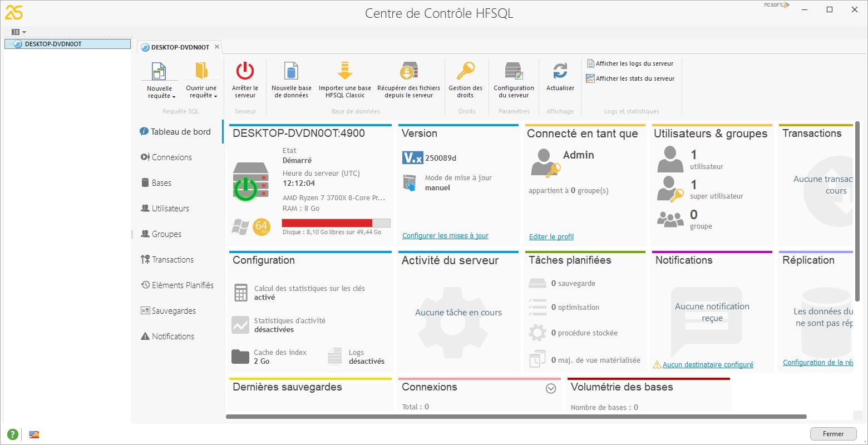868x445 pixels.
Task: Click version number 250089d
Action: pos(441,158)
